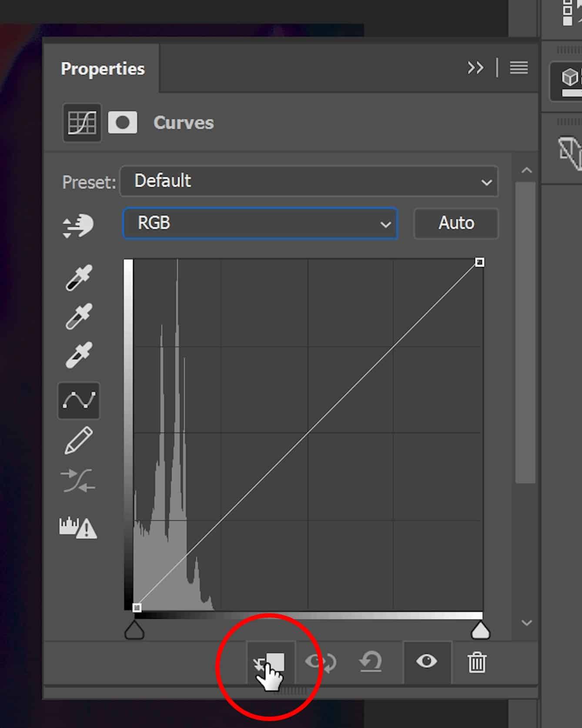
Task: Click the smooth curve values icon
Action: pos(79,480)
